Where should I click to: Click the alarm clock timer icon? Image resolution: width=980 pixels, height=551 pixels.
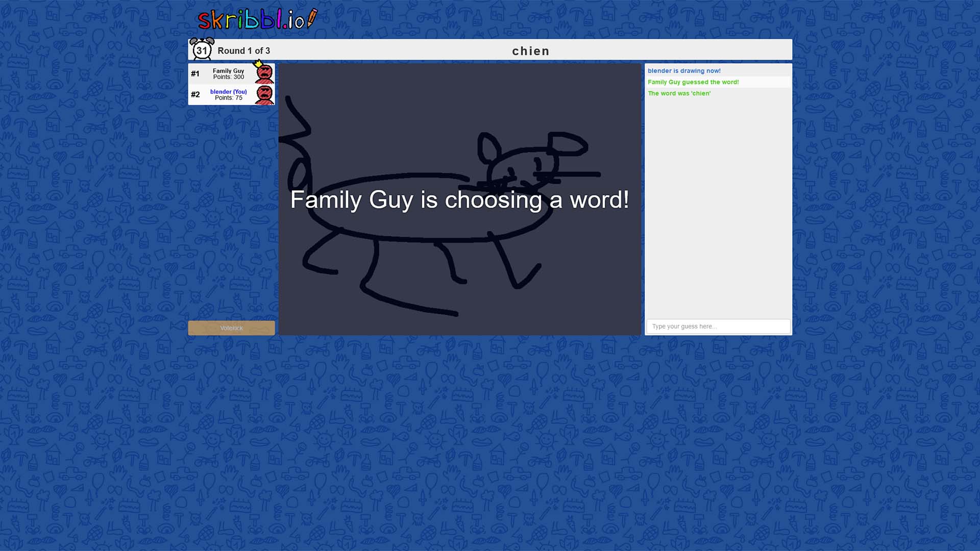[x=202, y=49]
